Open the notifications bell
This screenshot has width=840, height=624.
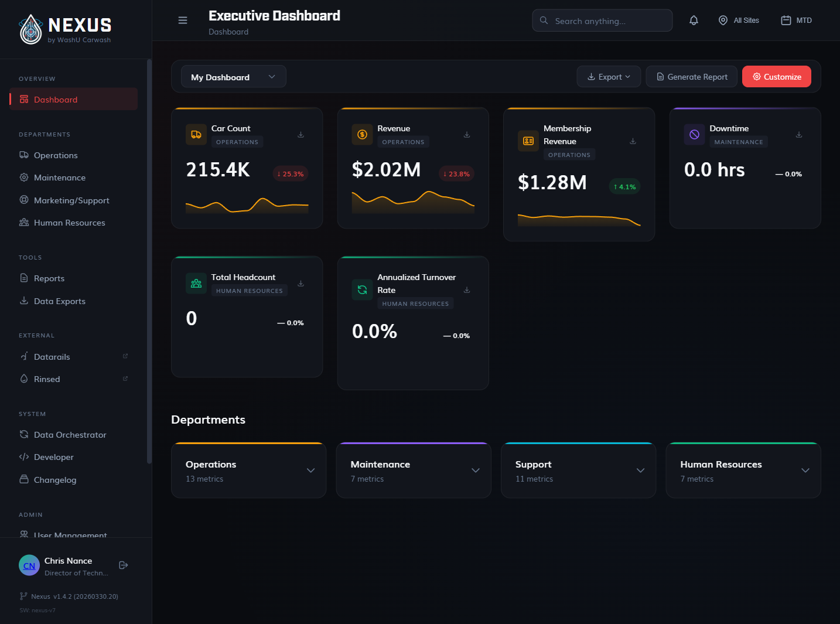click(x=694, y=21)
